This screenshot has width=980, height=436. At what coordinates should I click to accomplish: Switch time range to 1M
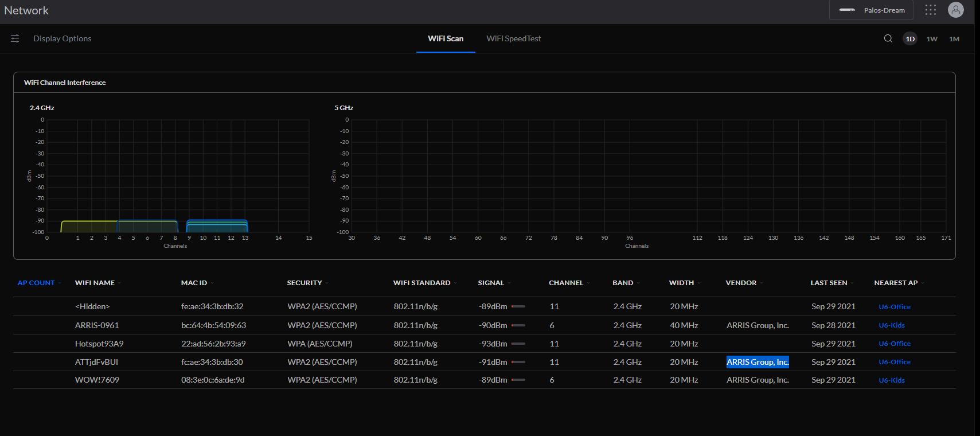[954, 39]
